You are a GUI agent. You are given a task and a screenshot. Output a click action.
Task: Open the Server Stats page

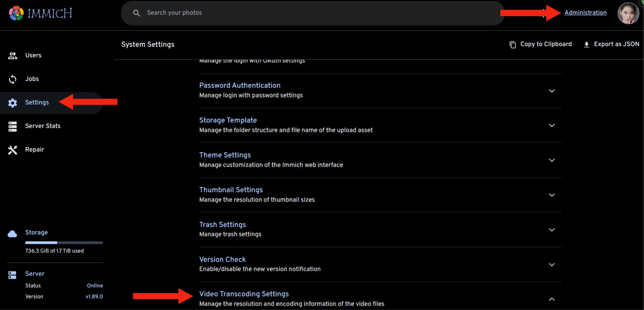[x=43, y=126]
